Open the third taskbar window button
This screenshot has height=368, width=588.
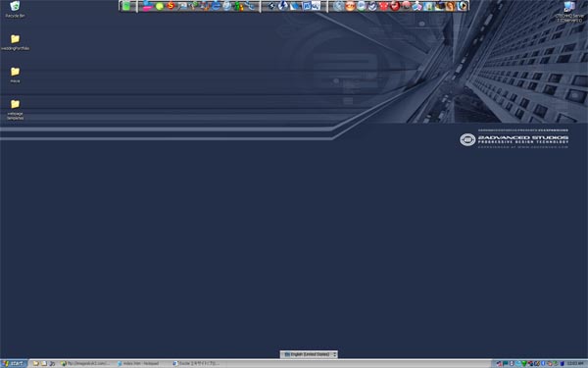pos(197,363)
